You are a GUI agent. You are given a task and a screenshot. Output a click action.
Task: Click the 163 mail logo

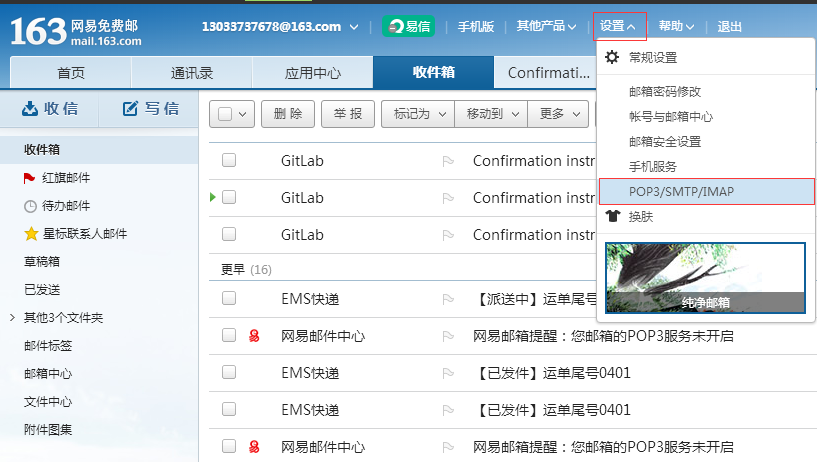tap(76, 31)
